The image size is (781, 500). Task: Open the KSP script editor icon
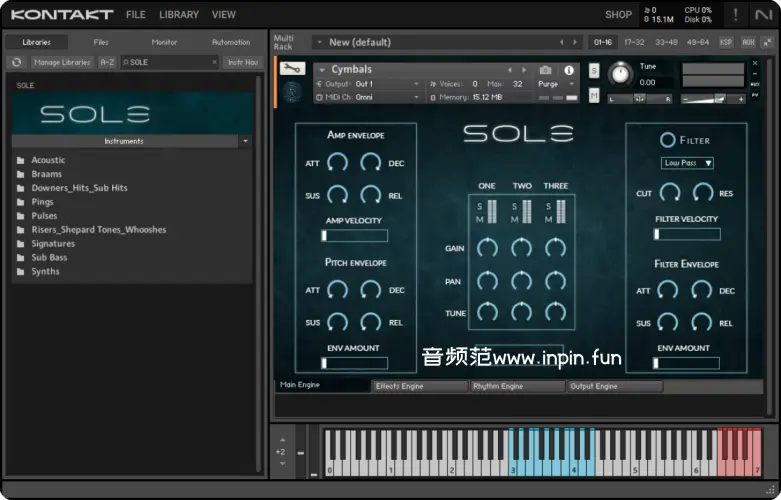pos(726,42)
